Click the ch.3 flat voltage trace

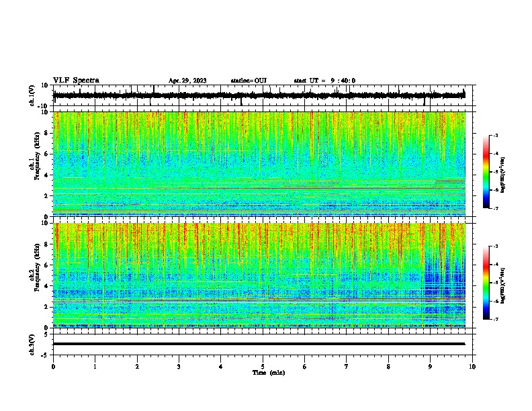click(259, 344)
